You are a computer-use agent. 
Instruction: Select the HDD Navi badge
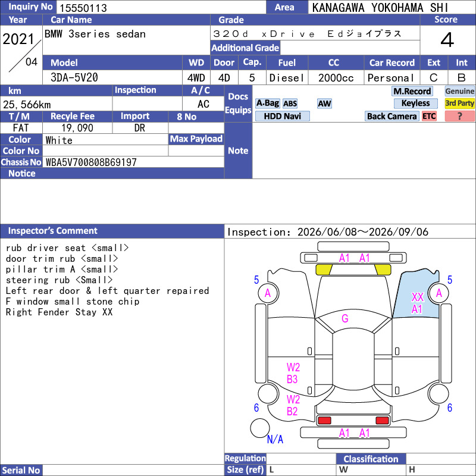click(x=282, y=116)
